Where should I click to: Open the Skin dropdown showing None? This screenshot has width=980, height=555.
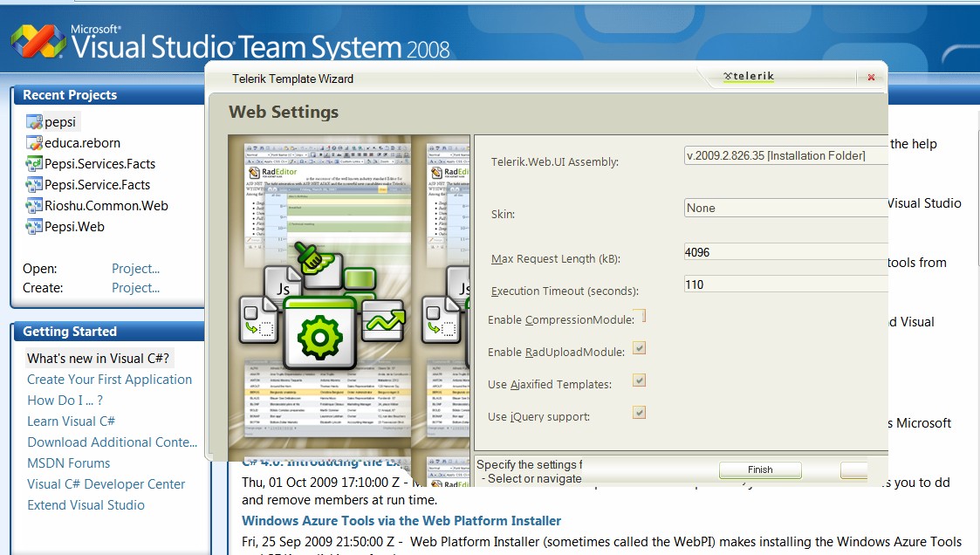(785, 208)
